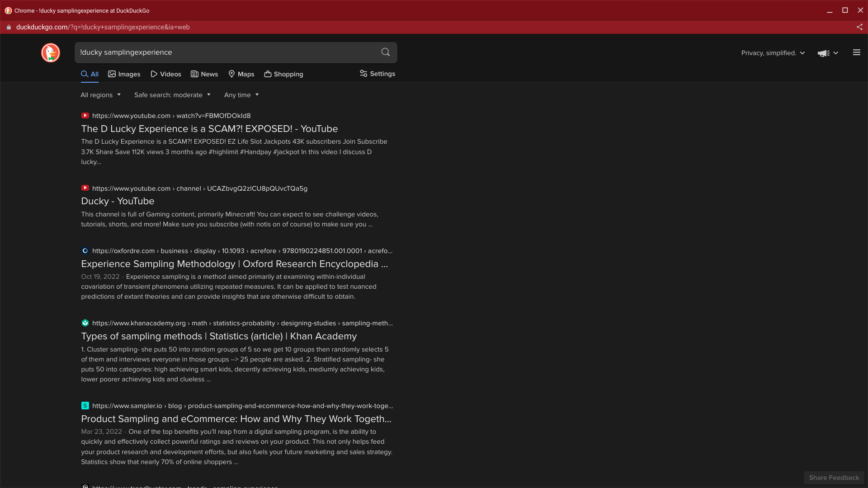Image resolution: width=868 pixels, height=488 pixels.
Task: Open search Settings
Action: tap(377, 74)
